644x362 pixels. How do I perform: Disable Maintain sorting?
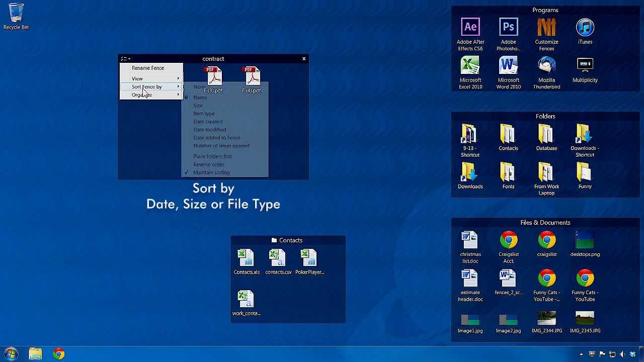211,172
